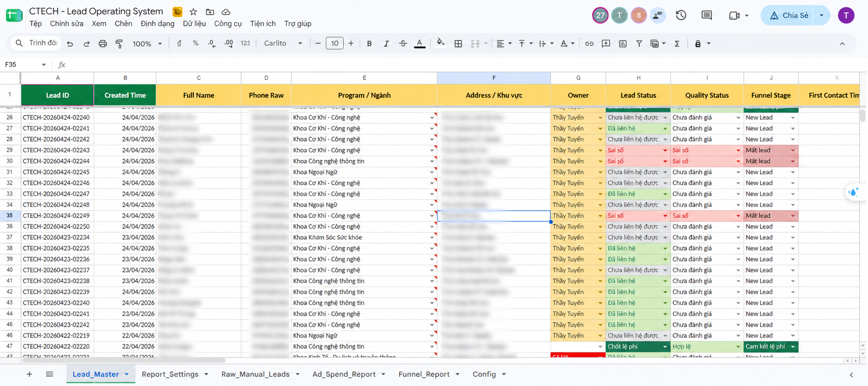This screenshot has width=868, height=386.
Task: Select column F header
Action: [x=494, y=78]
